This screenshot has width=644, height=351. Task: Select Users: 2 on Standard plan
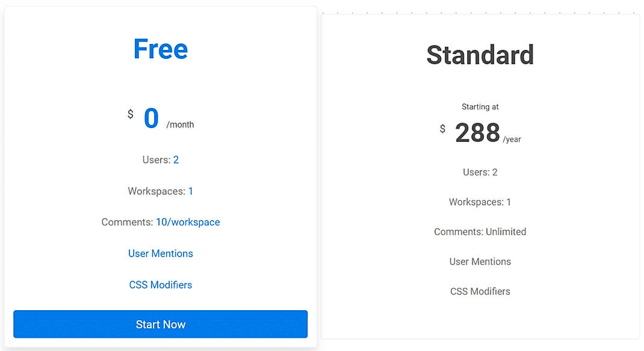[480, 172]
